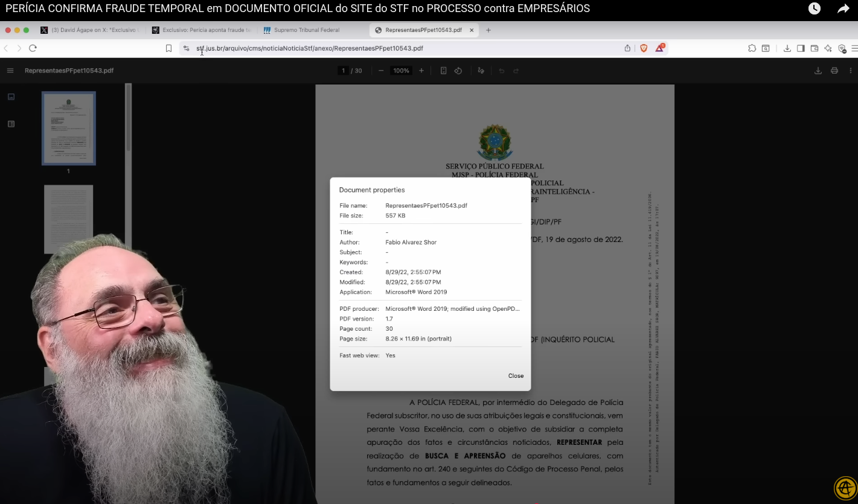Image resolution: width=858 pixels, height=504 pixels.
Task: Click the tab search icon in the browser toolbar
Action: pos(765,48)
